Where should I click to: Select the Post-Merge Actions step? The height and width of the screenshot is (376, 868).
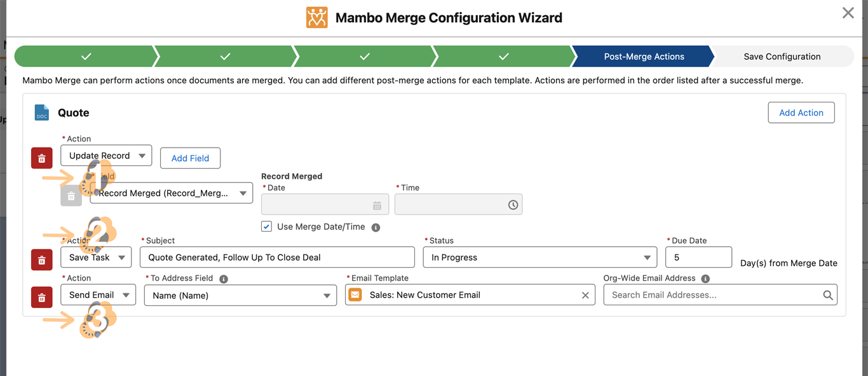pos(643,57)
